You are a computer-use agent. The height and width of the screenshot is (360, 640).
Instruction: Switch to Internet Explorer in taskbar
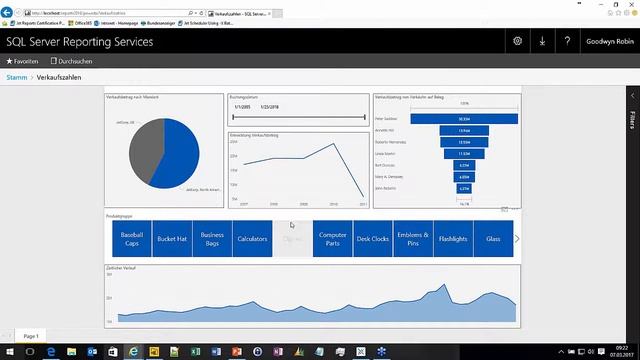click(133, 351)
